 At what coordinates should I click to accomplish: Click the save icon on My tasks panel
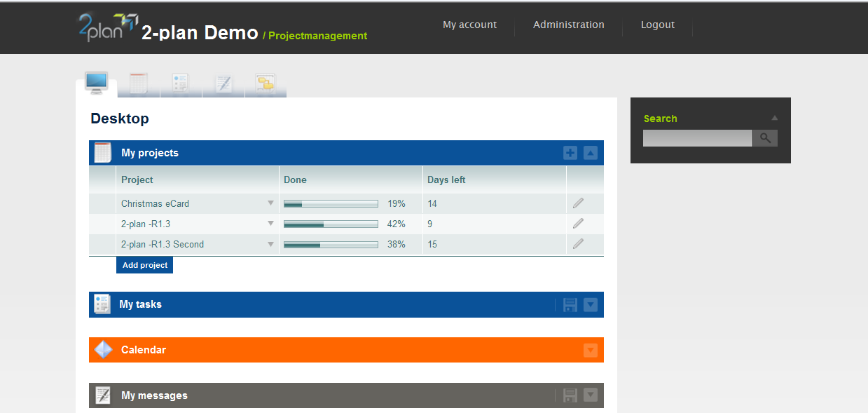[570, 304]
